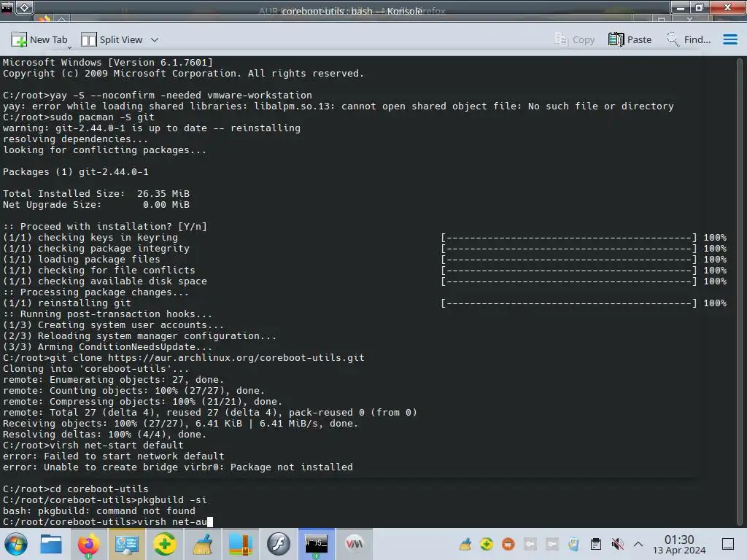The width and height of the screenshot is (747, 560).
Task: Expand hidden system tray icons arrow
Action: click(x=638, y=544)
